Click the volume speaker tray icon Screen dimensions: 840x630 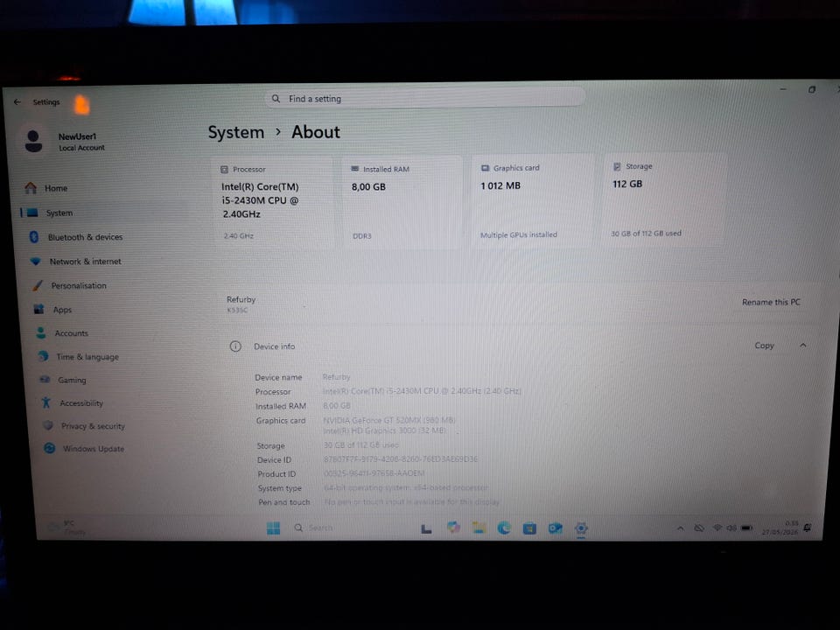coord(731,528)
